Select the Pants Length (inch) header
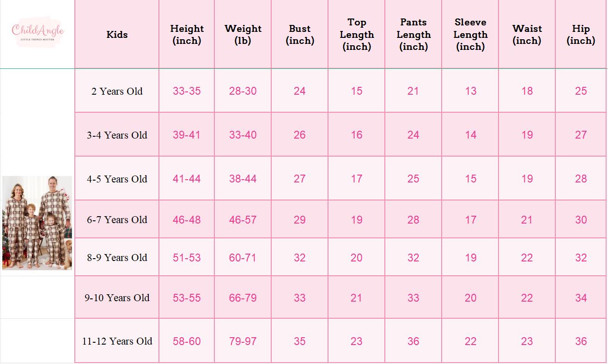Viewport: 608px width, 364px height. (x=413, y=35)
